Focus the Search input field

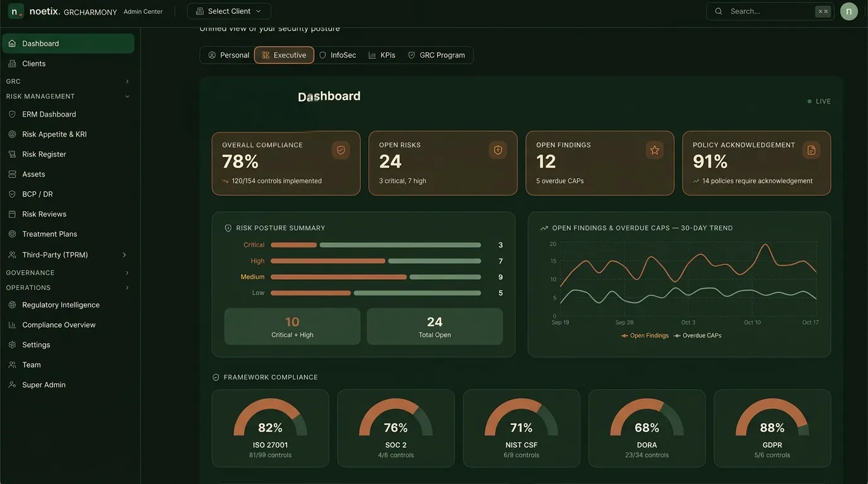770,11
